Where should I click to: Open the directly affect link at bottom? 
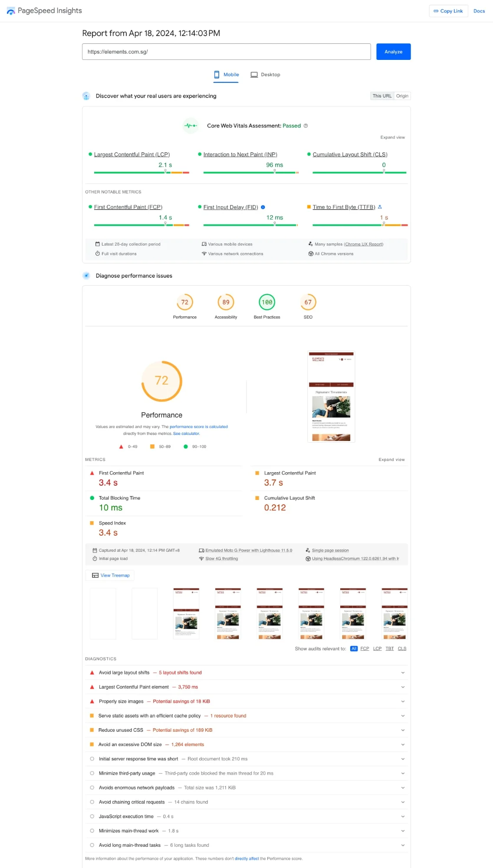[x=246, y=858]
